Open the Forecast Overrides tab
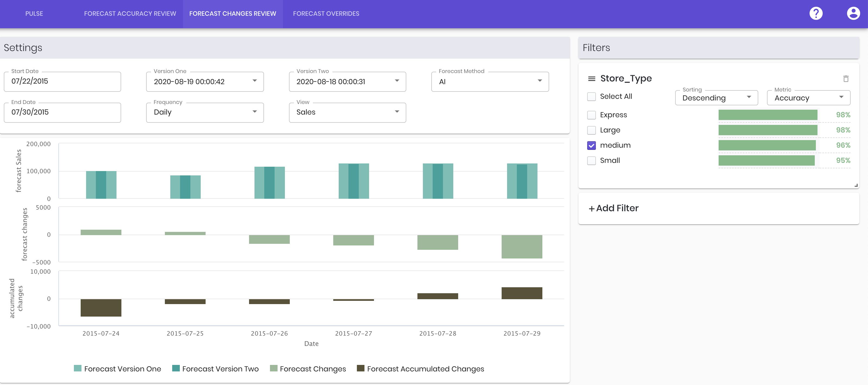This screenshot has height=385, width=868. pyautogui.click(x=326, y=14)
